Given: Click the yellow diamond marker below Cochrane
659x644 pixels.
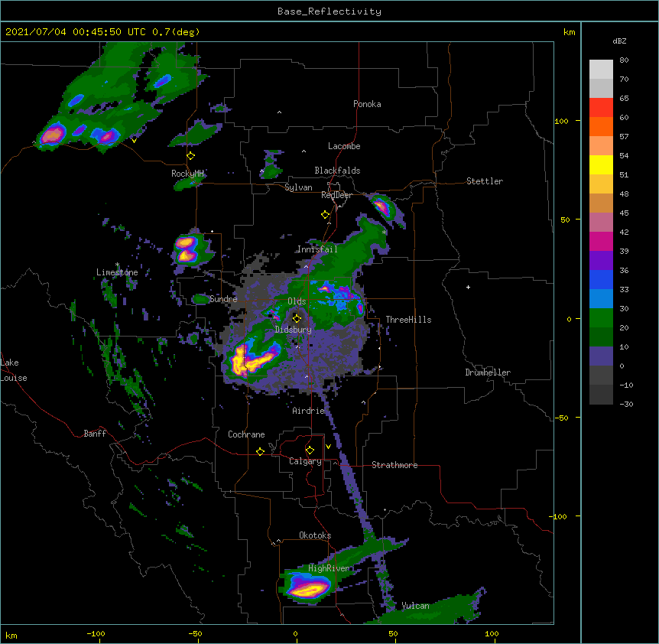Looking at the screenshot, I should pyautogui.click(x=260, y=451).
